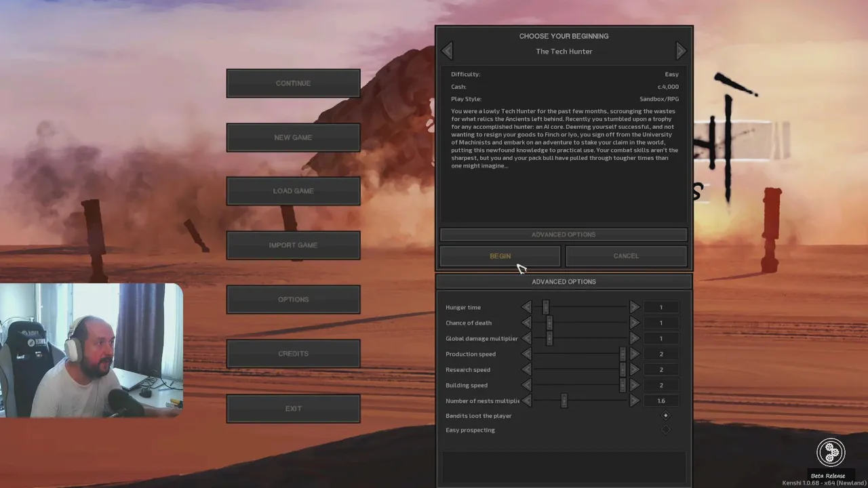The image size is (868, 488).
Task: Click the empty description box under Easy prospecting
Action: pos(564,467)
